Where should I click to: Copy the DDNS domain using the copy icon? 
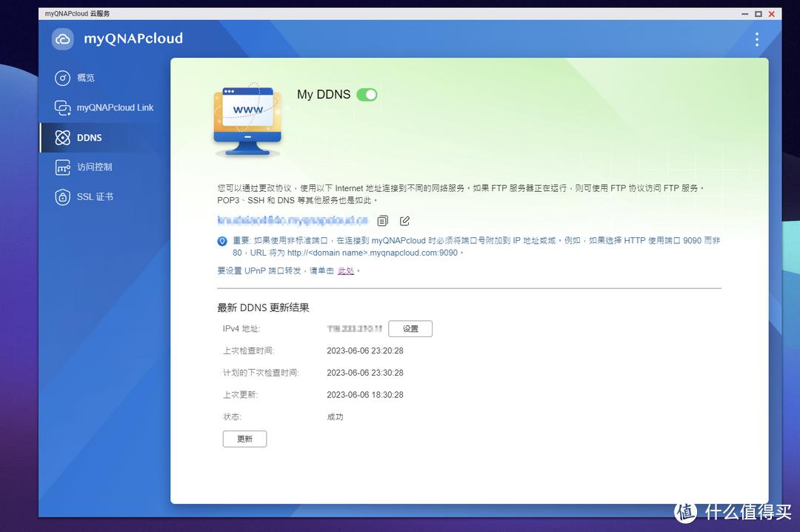[381, 221]
